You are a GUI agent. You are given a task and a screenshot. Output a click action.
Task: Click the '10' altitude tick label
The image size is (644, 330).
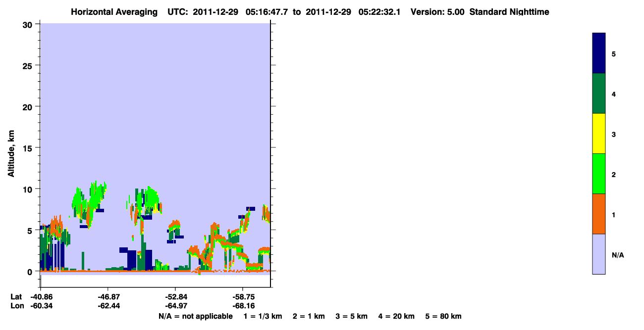29,189
